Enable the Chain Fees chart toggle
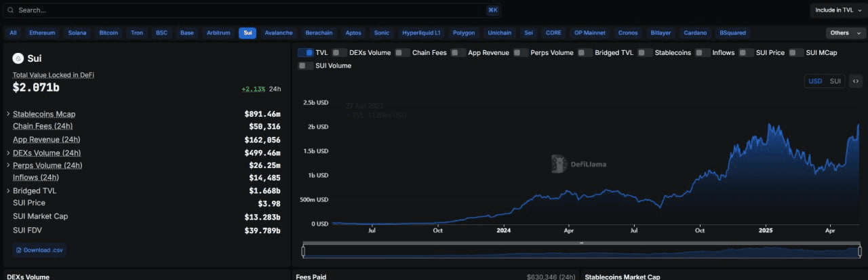The height and width of the screenshot is (280, 868). (402, 52)
